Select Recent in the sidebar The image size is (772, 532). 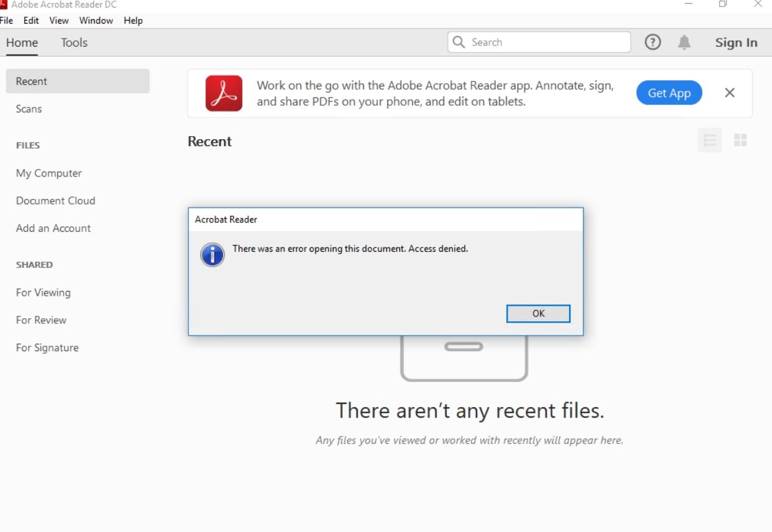pyautogui.click(x=78, y=81)
